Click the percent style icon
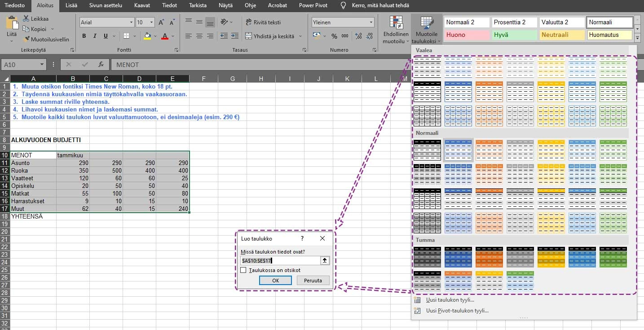Screen dimensions: 644x330 tap(334, 36)
